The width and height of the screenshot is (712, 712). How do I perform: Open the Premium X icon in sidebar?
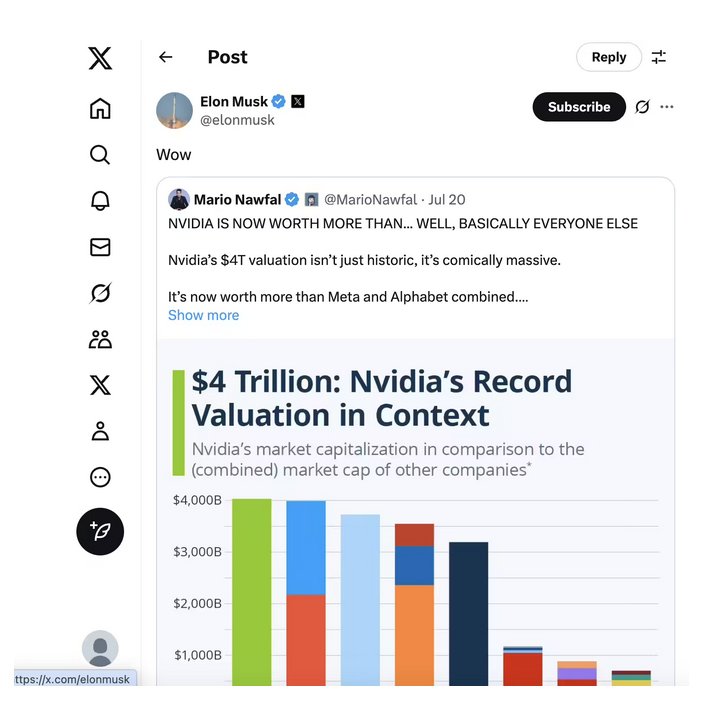tap(100, 385)
